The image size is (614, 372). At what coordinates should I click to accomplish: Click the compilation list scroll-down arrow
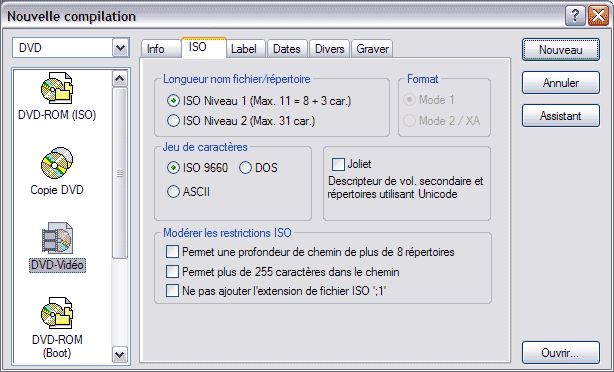click(x=119, y=355)
